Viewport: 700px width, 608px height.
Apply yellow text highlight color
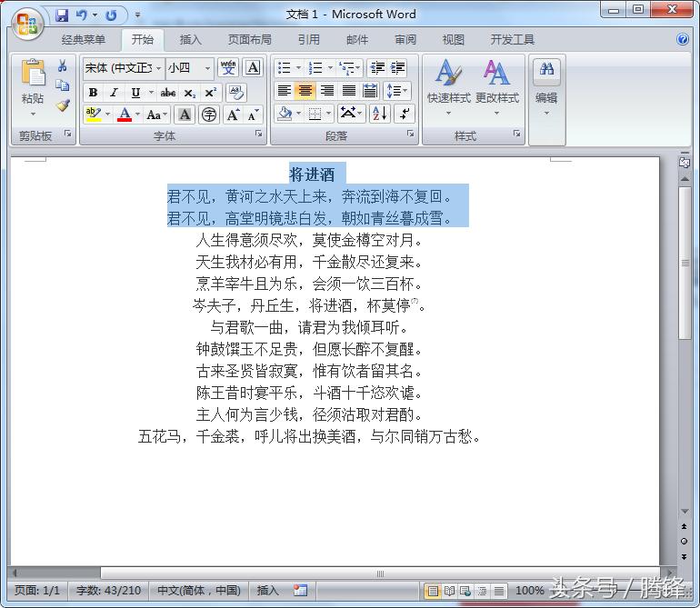[x=94, y=115]
